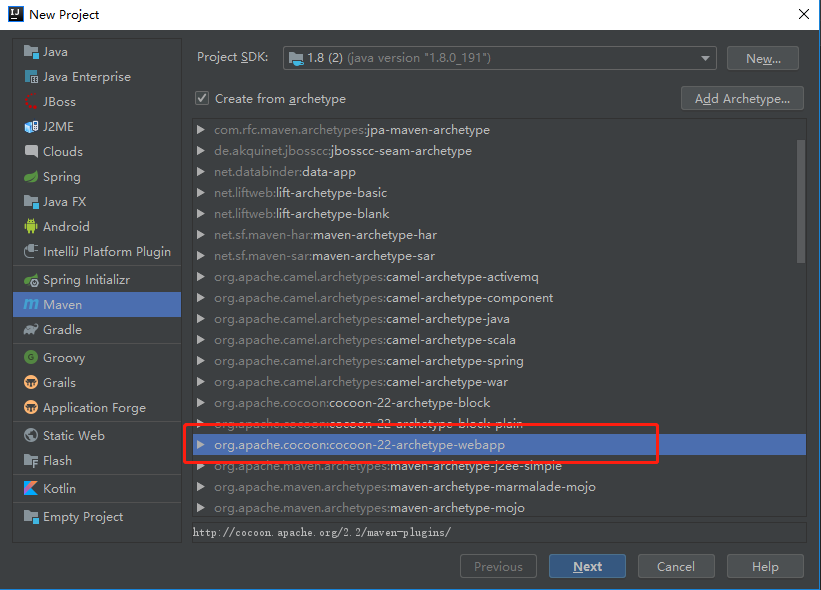This screenshot has width=821, height=590.
Task: Click the Previous button
Action: click(498, 566)
